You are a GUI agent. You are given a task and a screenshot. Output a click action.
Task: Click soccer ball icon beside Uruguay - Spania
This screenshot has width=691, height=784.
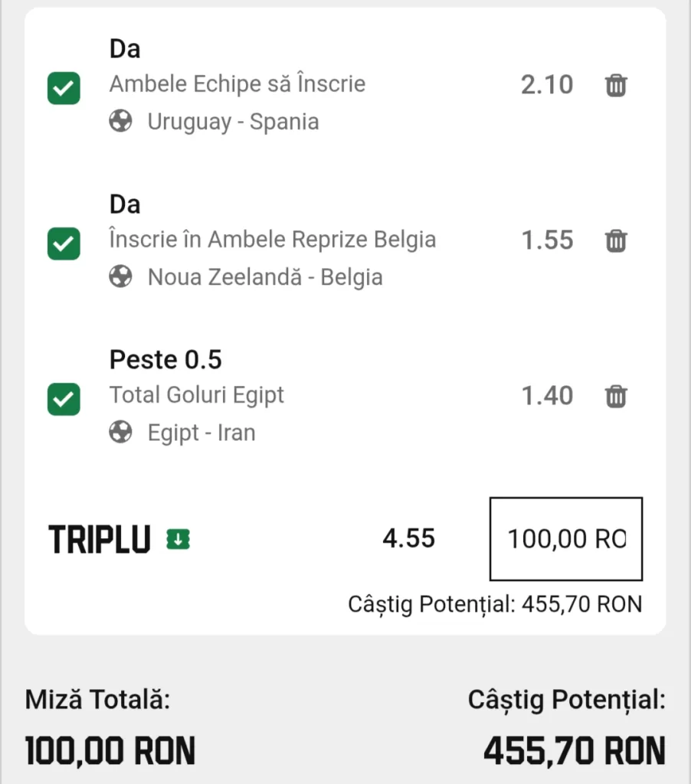(x=120, y=121)
